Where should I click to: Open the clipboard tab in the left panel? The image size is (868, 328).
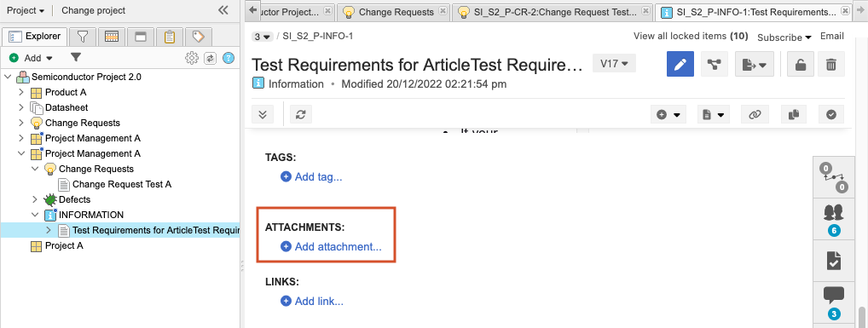coord(170,37)
